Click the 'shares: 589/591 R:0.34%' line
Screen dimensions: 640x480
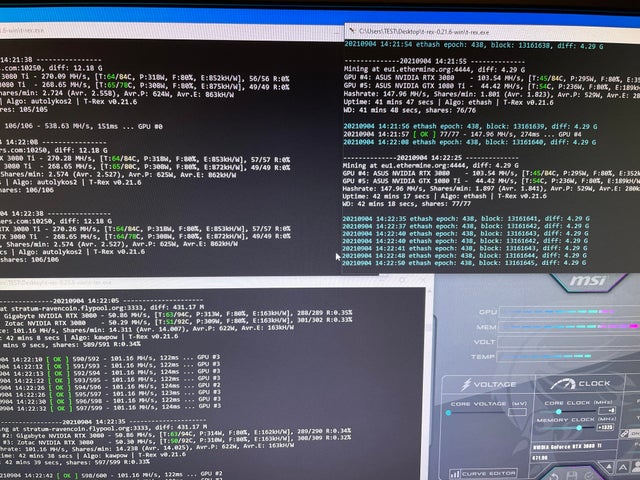(x=70, y=344)
